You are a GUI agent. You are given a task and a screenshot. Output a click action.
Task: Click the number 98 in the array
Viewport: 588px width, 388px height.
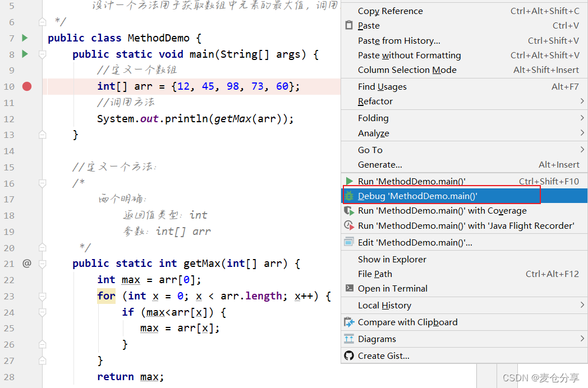pyautogui.click(x=232, y=86)
